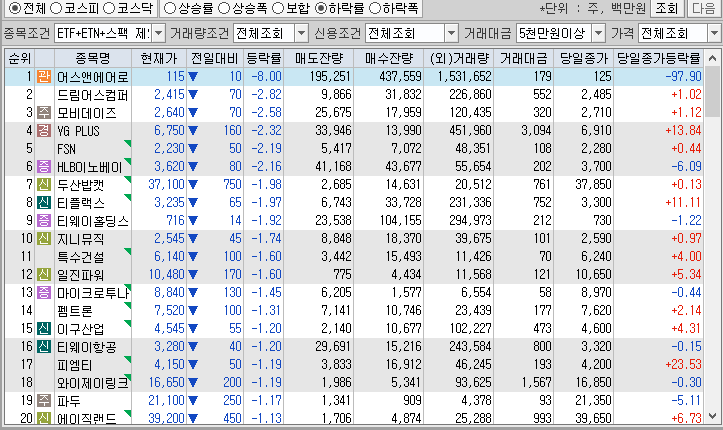Select the 전체 market radio button
The width and height of the screenshot is (723, 430).
[15, 8]
